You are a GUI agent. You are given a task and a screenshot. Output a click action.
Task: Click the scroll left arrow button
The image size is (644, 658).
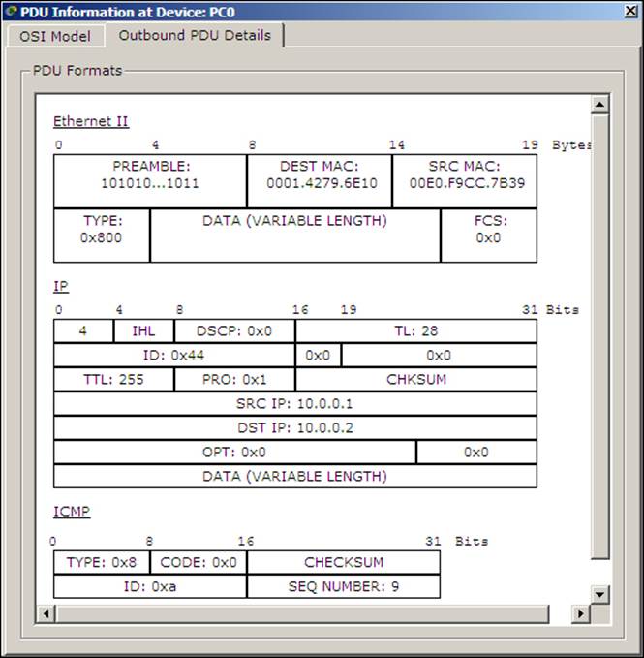coord(46,613)
